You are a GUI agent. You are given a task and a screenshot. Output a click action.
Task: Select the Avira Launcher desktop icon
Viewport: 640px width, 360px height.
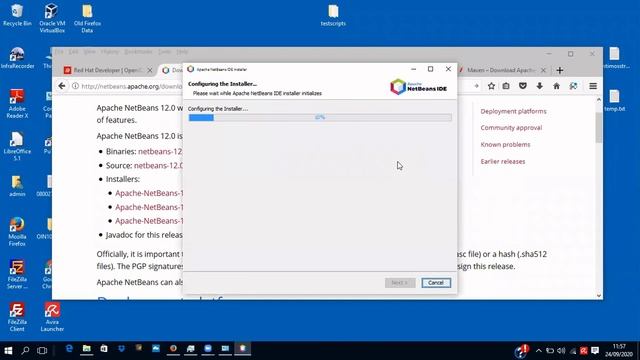(x=52, y=317)
